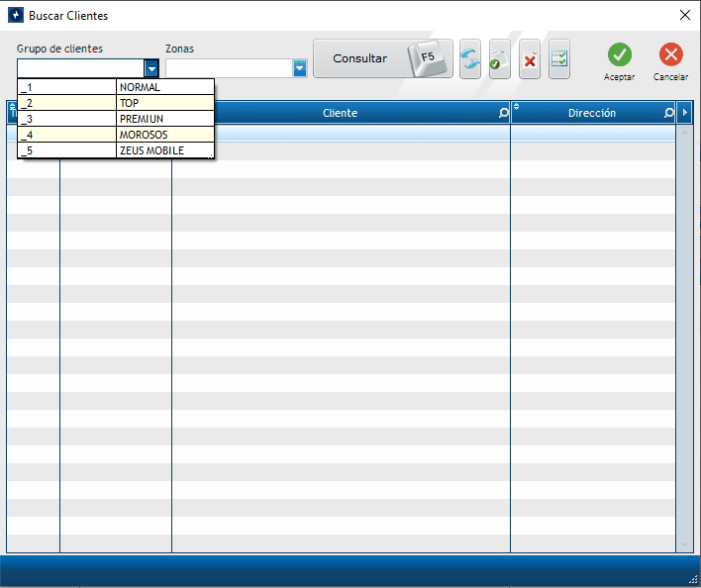The height and width of the screenshot is (588, 701).
Task: Click the search magnifier in Cliente column
Action: coord(503,113)
